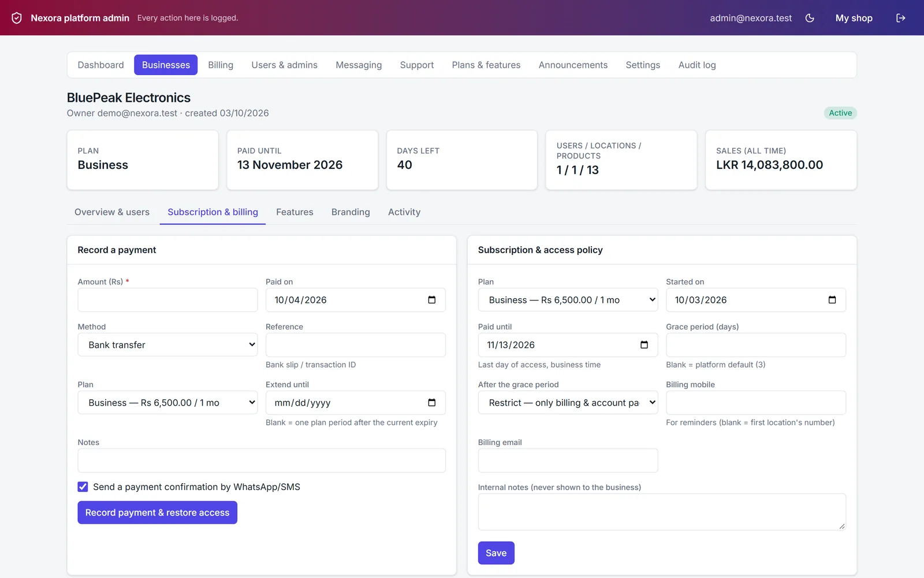924x578 pixels.
Task: Open My shop link in header
Action: (854, 18)
